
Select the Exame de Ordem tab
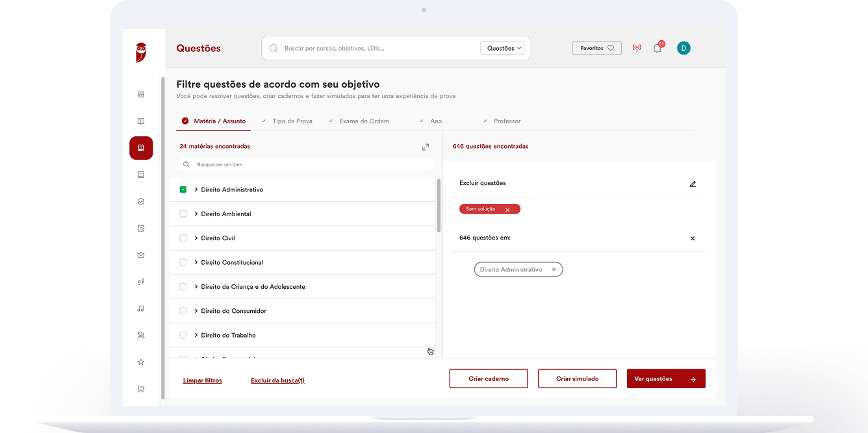pos(364,121)
